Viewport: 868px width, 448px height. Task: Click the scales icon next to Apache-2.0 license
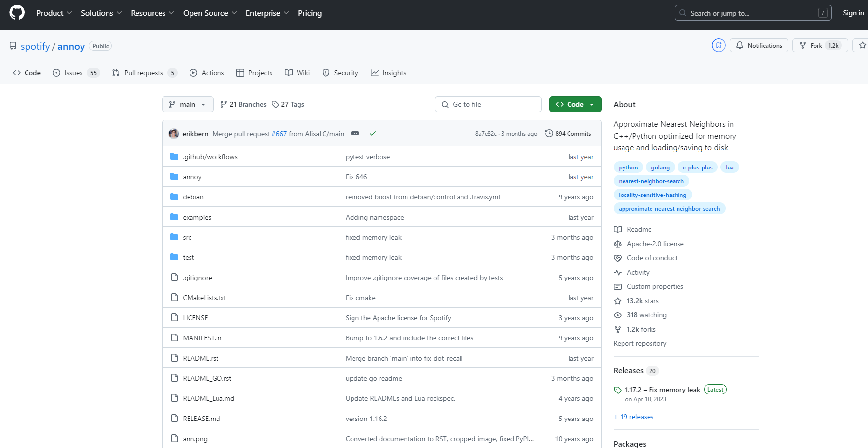click(x=618, y=244)
